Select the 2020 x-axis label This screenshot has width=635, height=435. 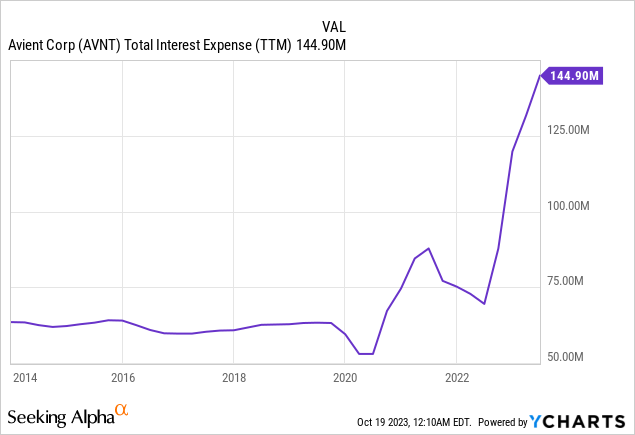(x=345, y=377)
